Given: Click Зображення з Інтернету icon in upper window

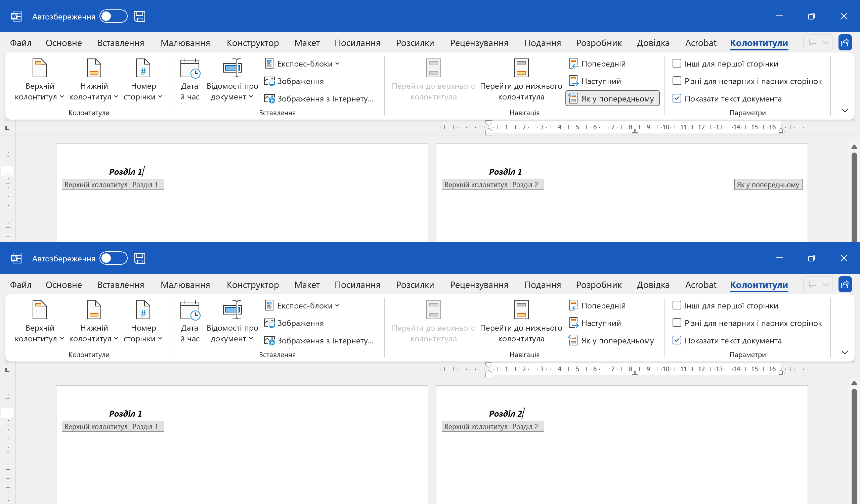Looking at the screenshot, I should 269,99.
